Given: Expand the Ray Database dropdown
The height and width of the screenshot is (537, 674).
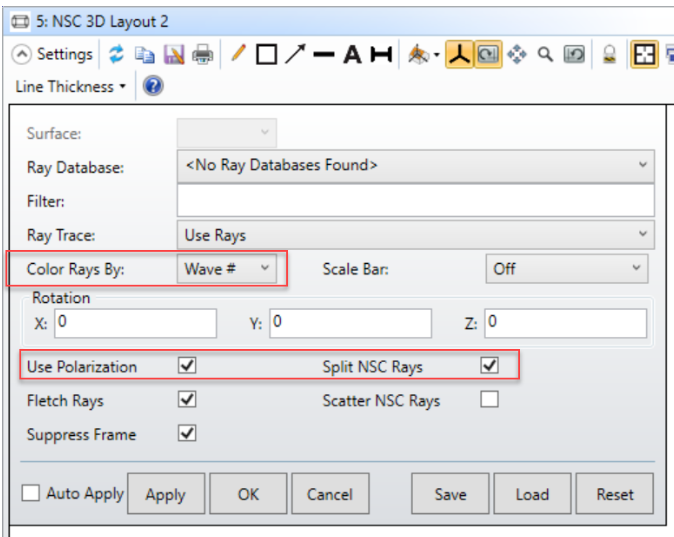Looking at the screenshot, I should point(415,165).
